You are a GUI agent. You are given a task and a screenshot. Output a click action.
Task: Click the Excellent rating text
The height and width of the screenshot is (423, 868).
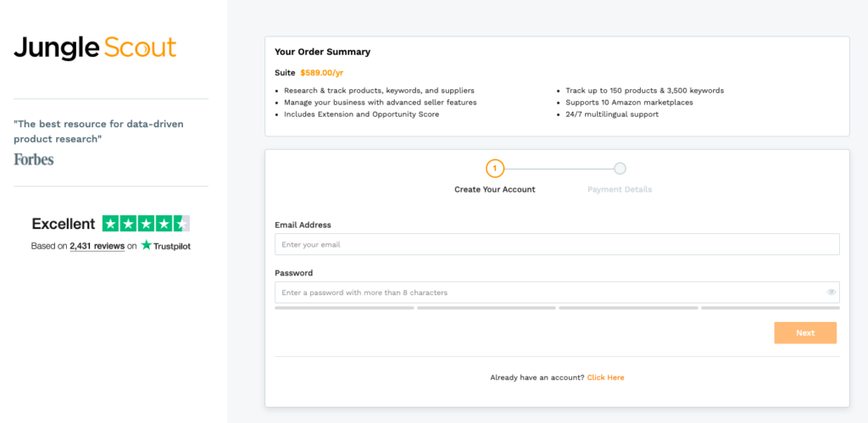(x=64, y=224)
